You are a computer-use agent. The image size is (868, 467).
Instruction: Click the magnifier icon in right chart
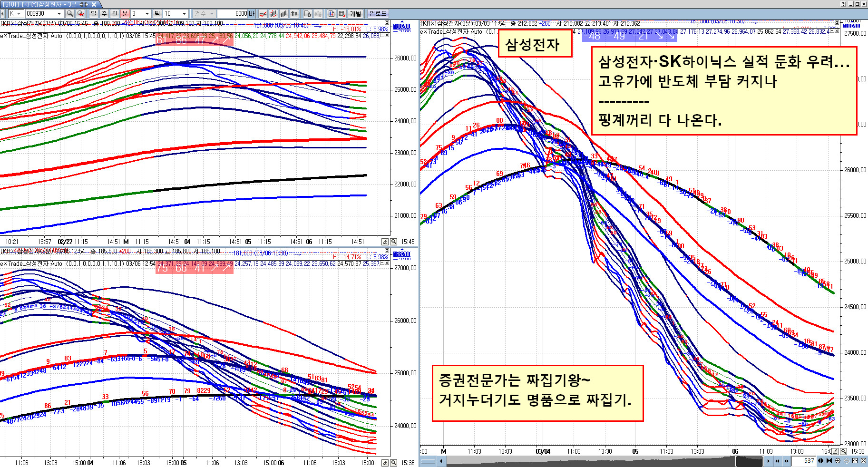(x=843, y=451)
